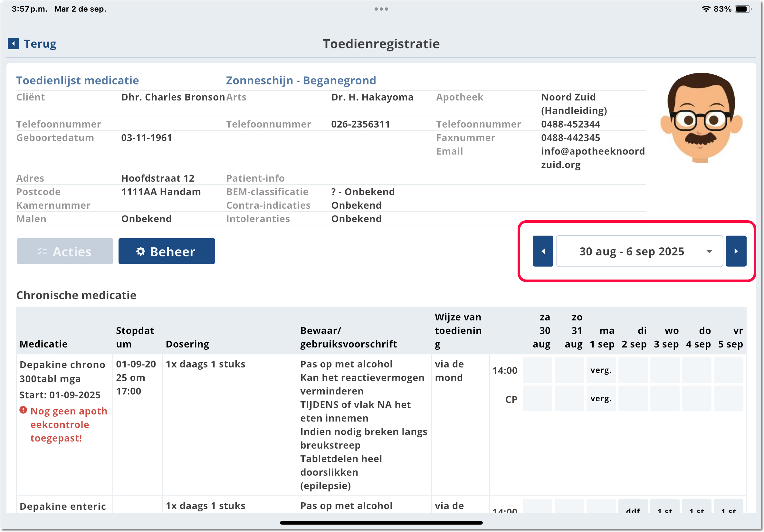This screenshot has height=532, width=764.
Task: Click the disabled Acties button
Action: [x=65, y=251]
